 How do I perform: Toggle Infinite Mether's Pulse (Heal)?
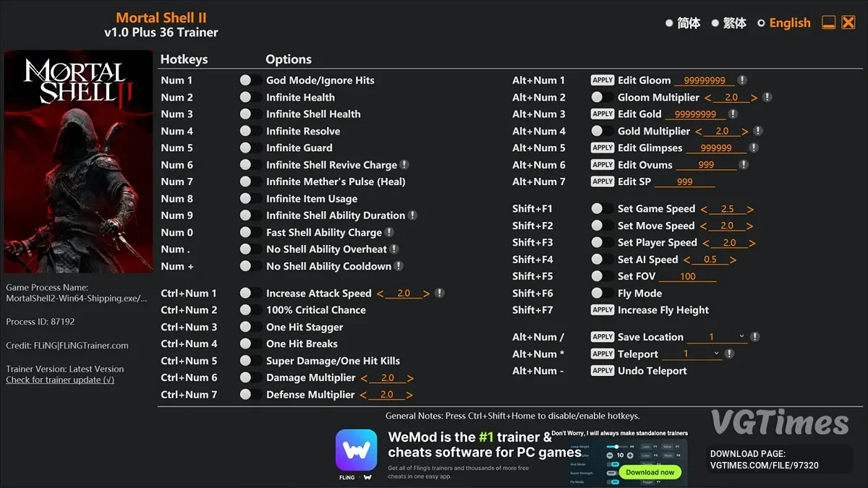point(250,181)
